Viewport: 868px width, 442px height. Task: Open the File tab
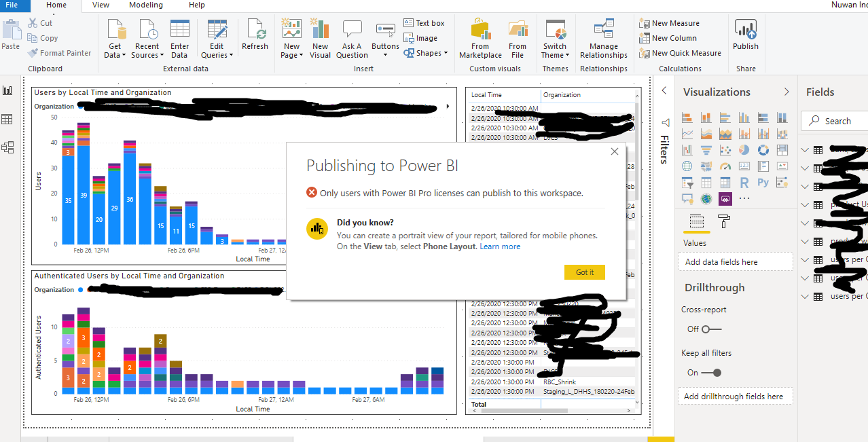tap(12, 5)
